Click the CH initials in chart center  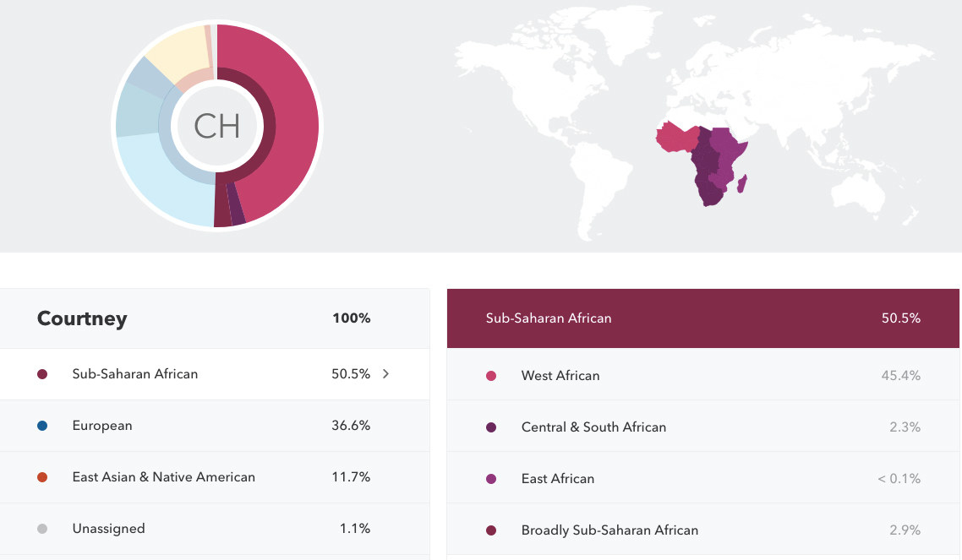(x=217, y=126)
